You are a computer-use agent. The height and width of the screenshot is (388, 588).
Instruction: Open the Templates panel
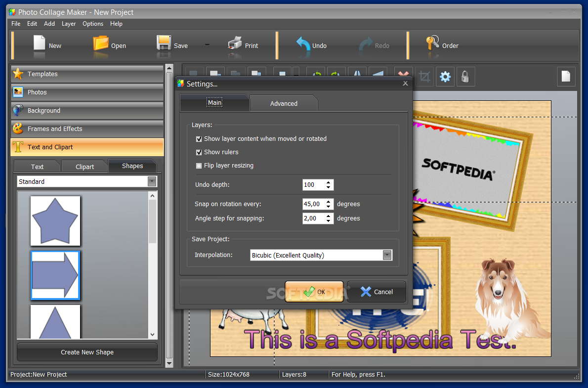point(87,74)
